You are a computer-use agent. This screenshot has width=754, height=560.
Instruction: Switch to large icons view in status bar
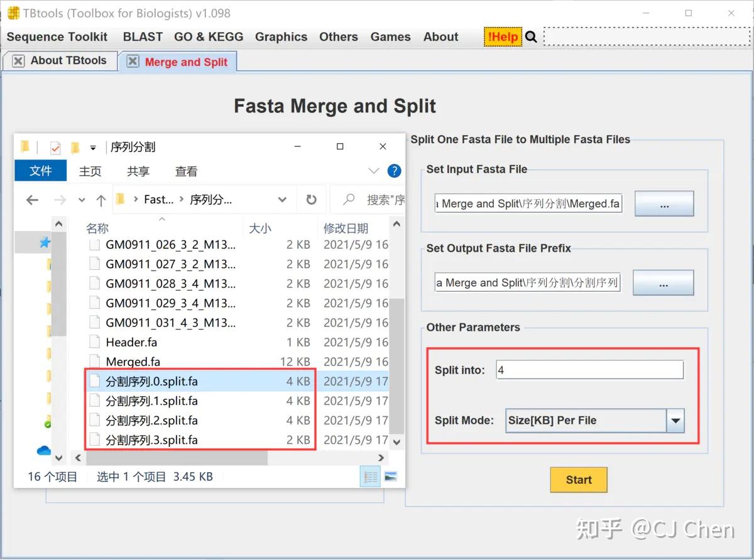tap(390, 477)
